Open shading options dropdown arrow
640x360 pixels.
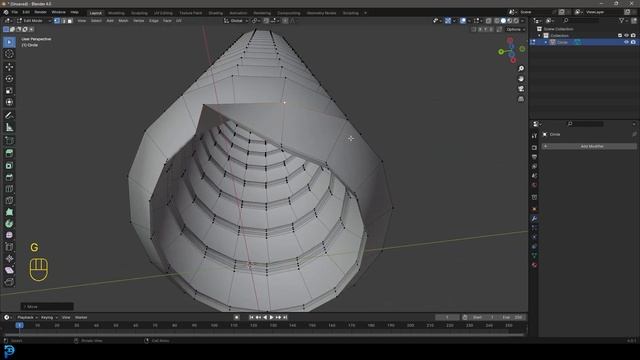tap(522, 20)
